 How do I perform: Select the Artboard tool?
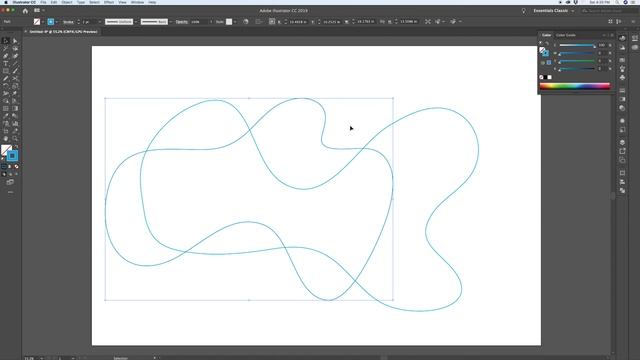pos(6,131)
